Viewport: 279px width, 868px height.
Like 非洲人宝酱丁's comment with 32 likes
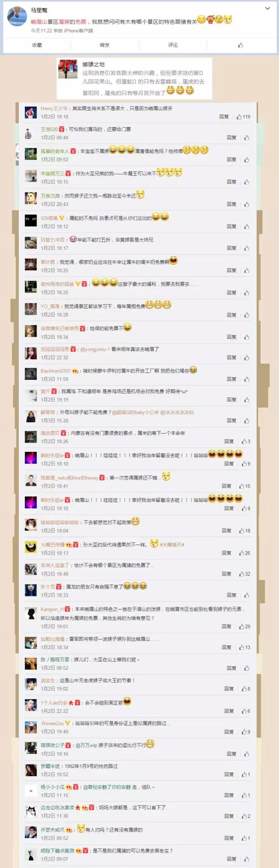[x=245, y=574]
